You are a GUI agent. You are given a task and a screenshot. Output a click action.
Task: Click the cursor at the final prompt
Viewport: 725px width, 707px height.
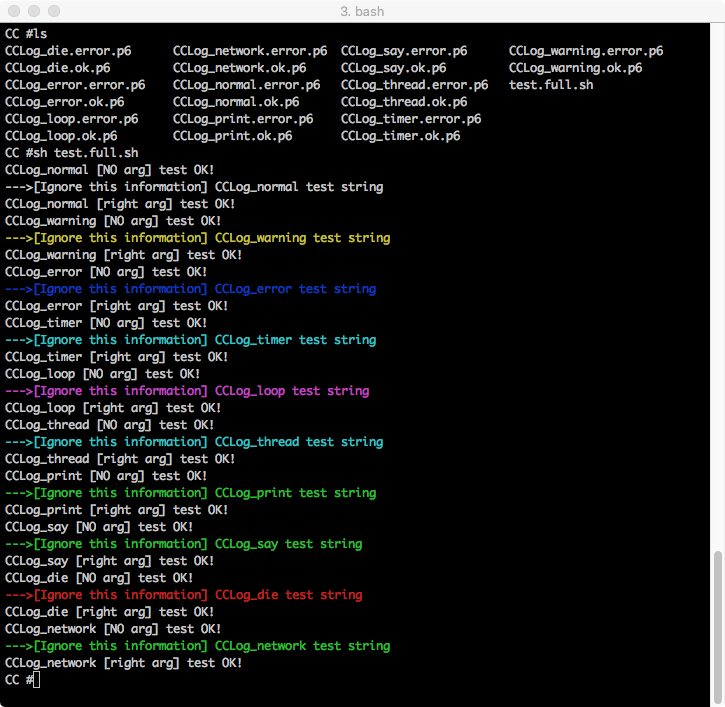[37, 680]
